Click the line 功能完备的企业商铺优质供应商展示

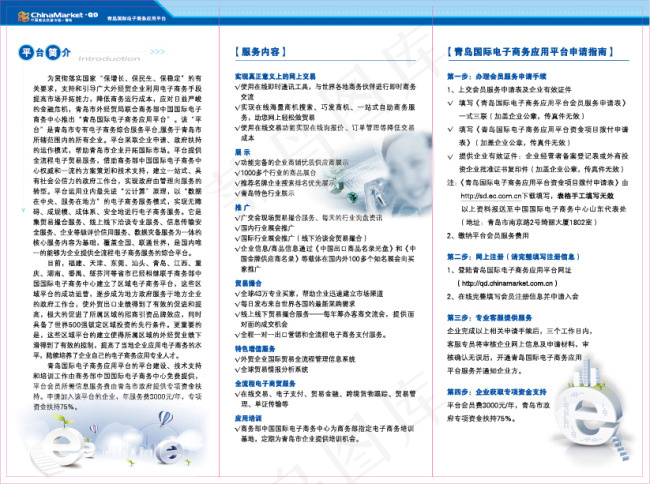click(x=292, y=162)
